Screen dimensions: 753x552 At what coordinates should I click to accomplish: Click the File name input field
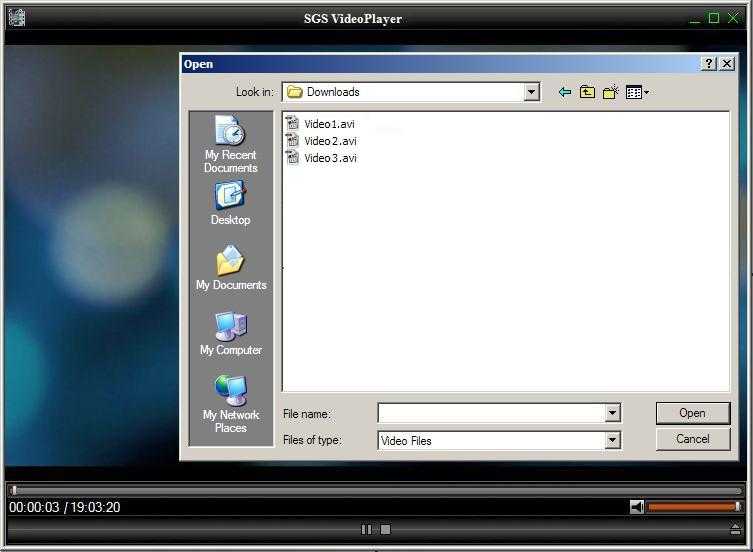tap(491, 413)
